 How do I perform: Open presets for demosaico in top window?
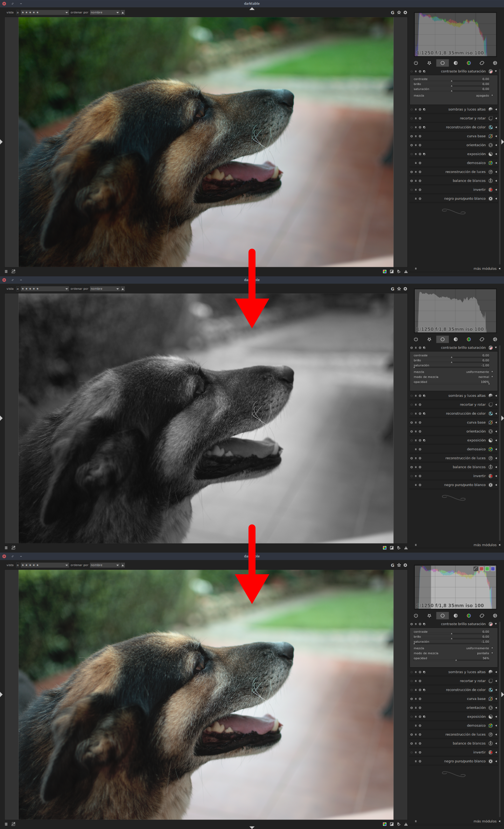click(x=416, y=163)
